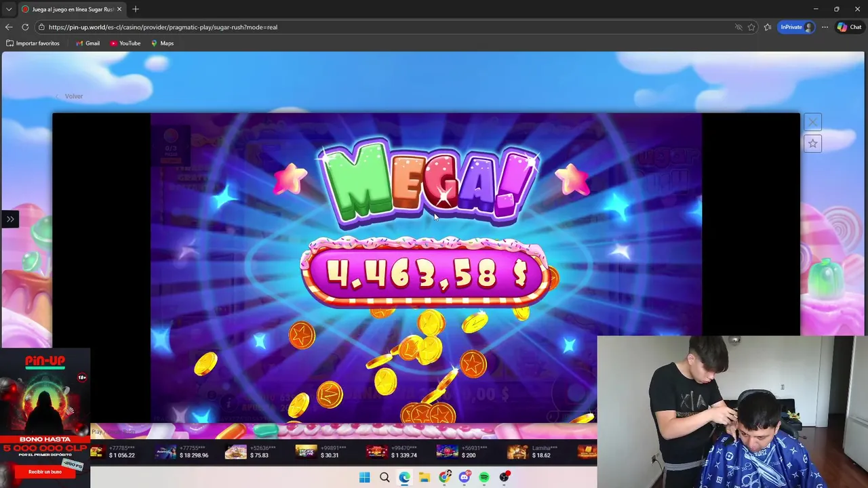Click Recibir un bono button

pyautogui.click(x=45, y=472)
